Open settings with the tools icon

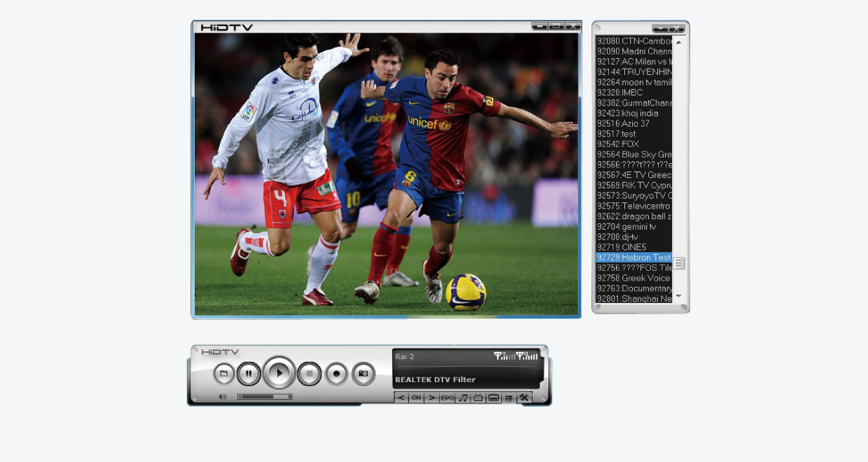pyautogui.click(x=524, y=398)
